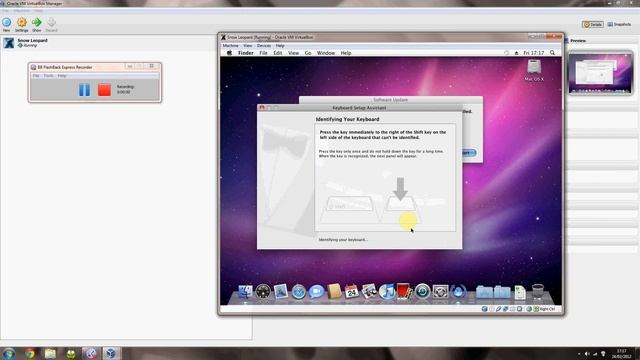Open System Preferences from the dock
Viewport: 640px width, 360px height.
440,292
